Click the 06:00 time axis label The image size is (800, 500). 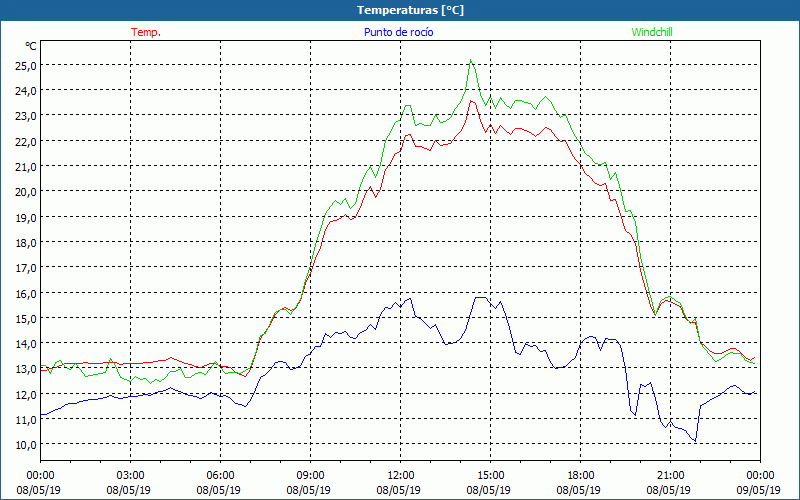(220, 476)
